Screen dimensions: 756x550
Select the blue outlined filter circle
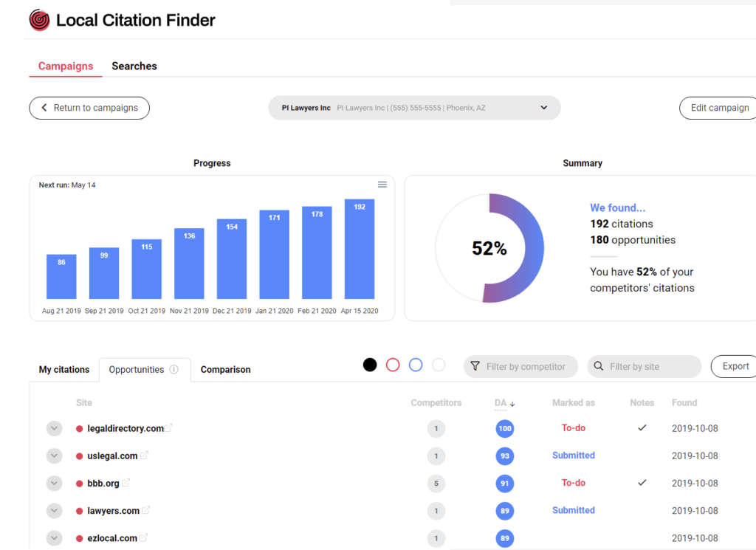click(416, 365)
